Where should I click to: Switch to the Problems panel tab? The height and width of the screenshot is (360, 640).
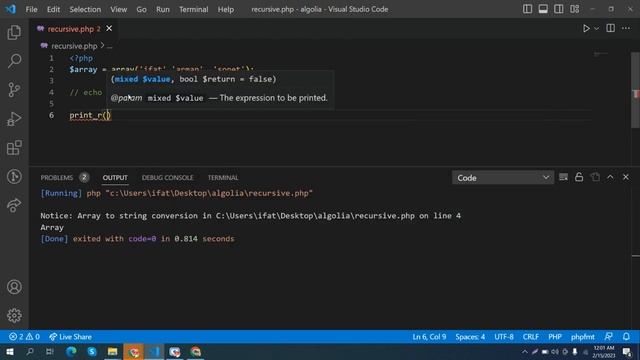coord(57,178)
